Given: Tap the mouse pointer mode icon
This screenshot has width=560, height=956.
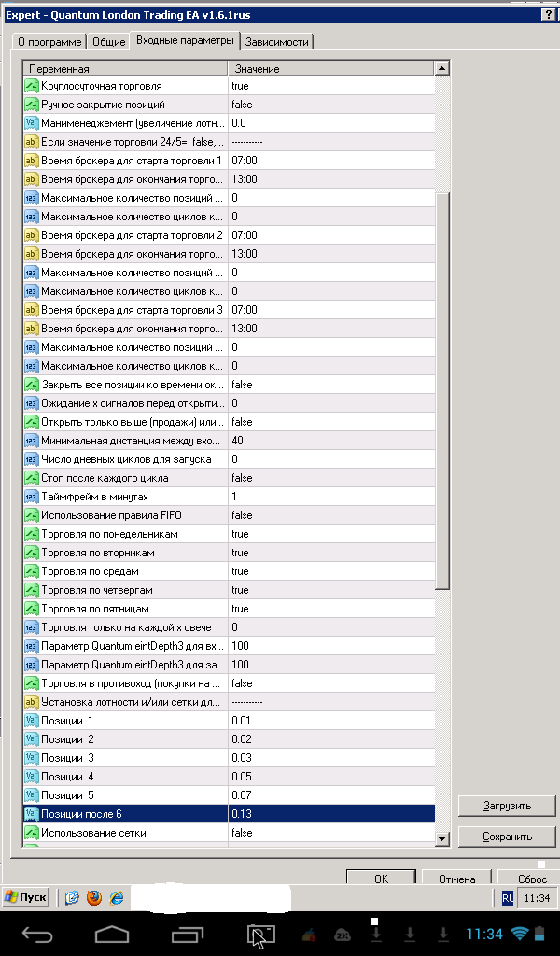Looking at the screenshot, I should (x=260, y=935).
